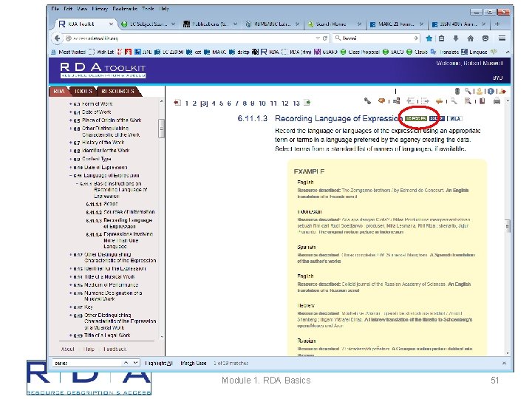Viewport: 532px width, 399px height.
Task: Click the find bar text field
Action: (87, 363)
